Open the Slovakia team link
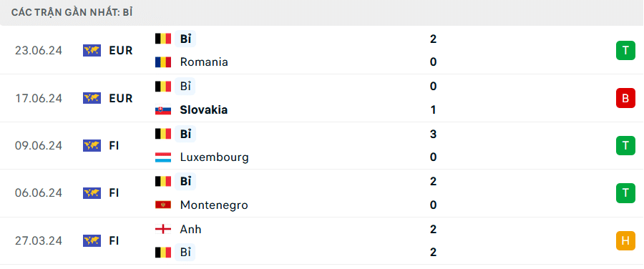The image size is (644, 269). point(204,110)
